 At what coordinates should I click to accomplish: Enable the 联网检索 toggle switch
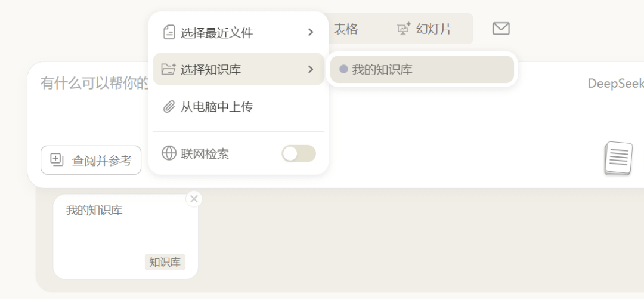pos(298,153)
